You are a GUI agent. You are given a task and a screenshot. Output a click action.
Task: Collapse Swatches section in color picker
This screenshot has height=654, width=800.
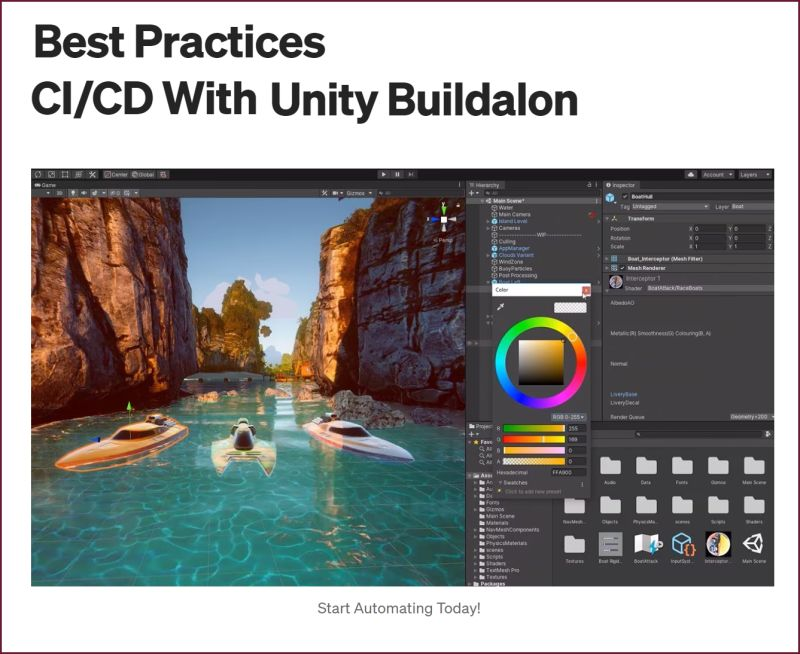[x=501, y=483]
